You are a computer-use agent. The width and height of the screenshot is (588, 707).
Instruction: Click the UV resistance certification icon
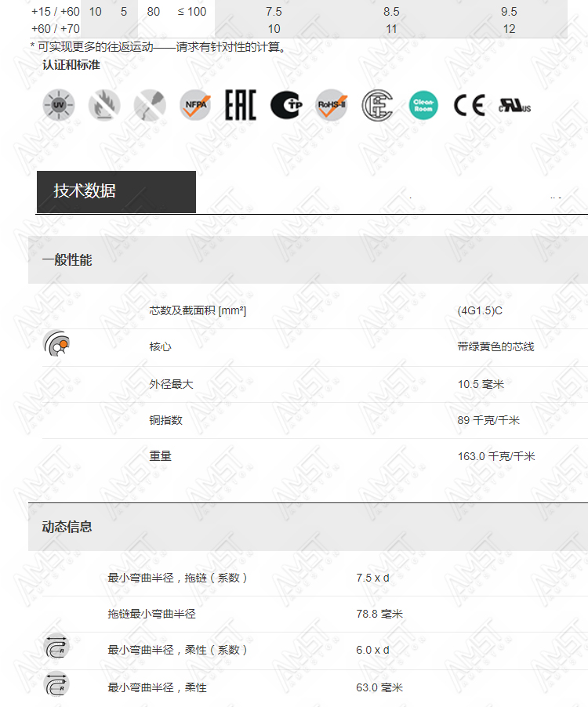tap(59, 105)
